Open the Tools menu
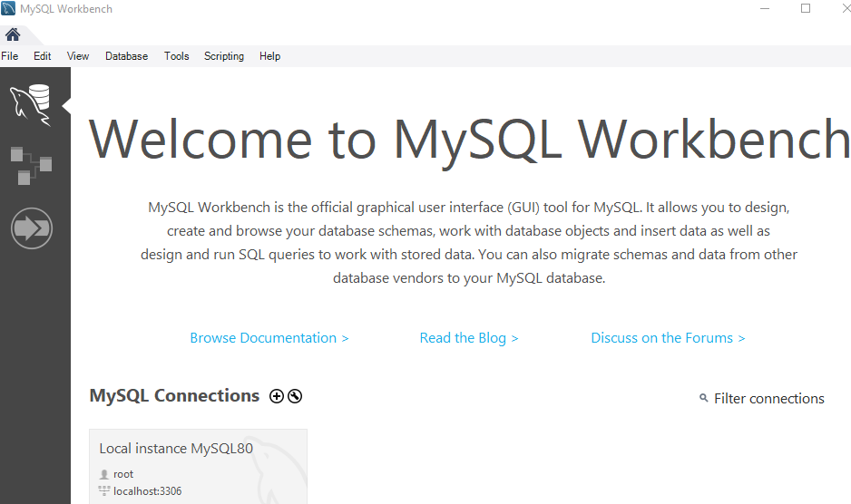The height and width of the screenshot is (504, 851). coord(176,56)
